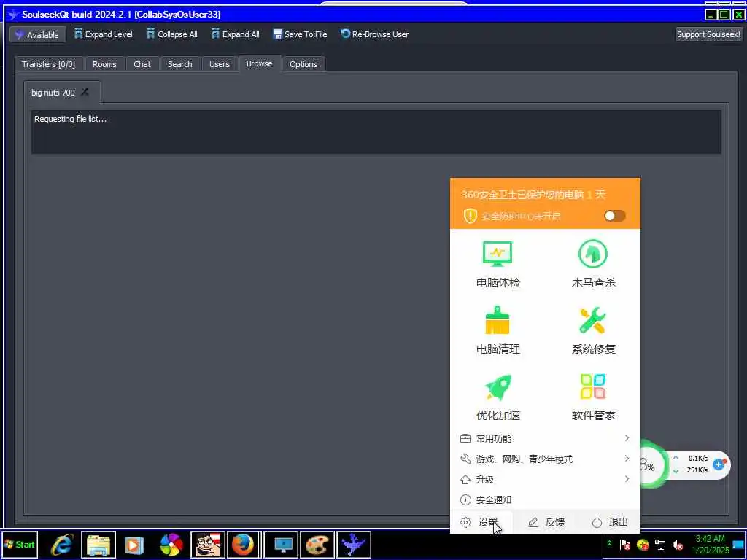Viewport: 747px width, 560px height.
Task: Click Save To File toolbar button
Action: pos(300,34)
